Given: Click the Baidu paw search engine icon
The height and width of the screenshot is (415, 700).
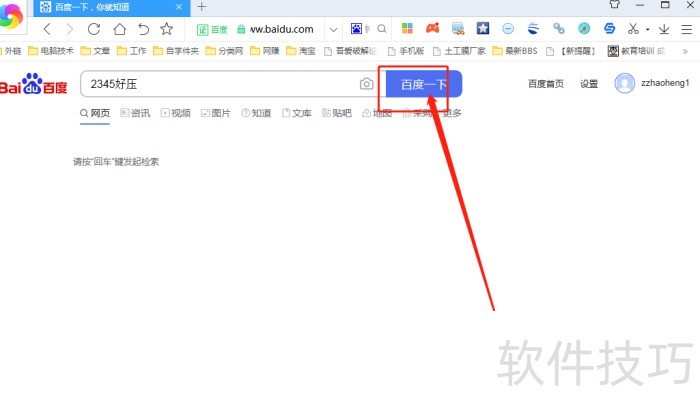Looking at the screenshot, I should tap(356, 29).
